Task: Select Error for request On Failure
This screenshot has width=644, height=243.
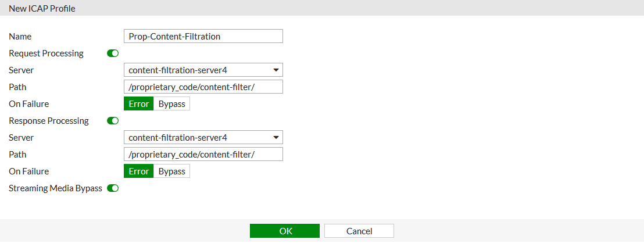Action: [139, 104]
